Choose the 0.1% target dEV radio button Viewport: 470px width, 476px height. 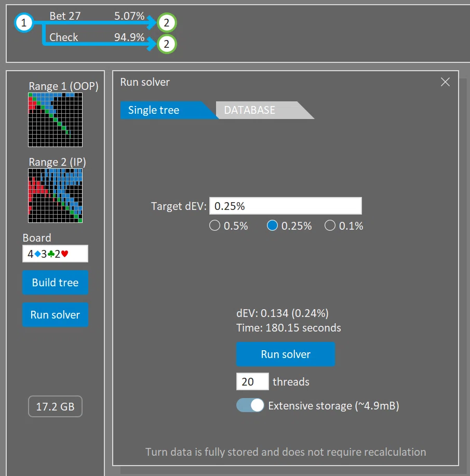(330, 226)
